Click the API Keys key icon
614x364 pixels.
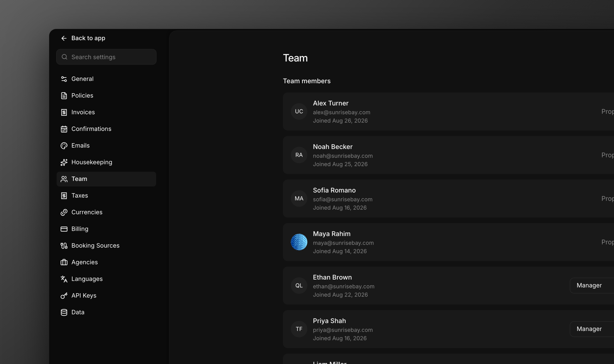64,296
